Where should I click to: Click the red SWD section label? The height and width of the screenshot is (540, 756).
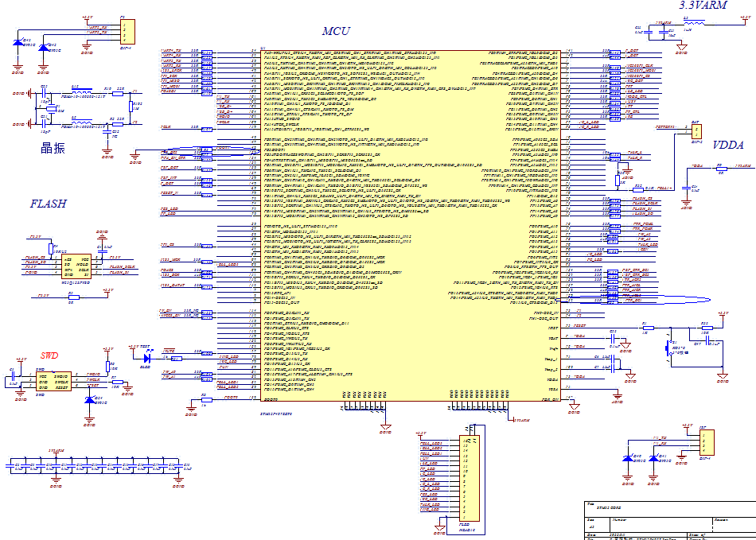tap(49, 355)
